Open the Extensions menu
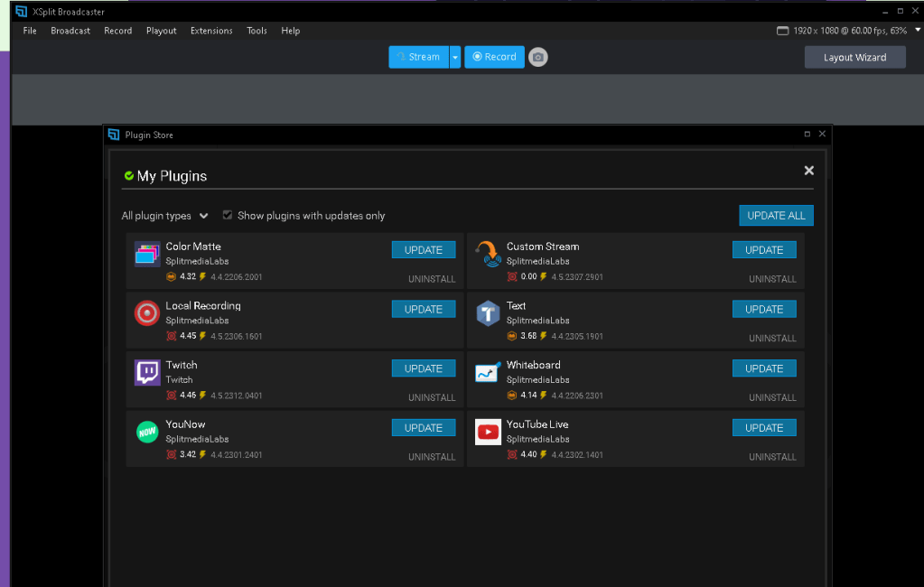 (x=211, y=31)
